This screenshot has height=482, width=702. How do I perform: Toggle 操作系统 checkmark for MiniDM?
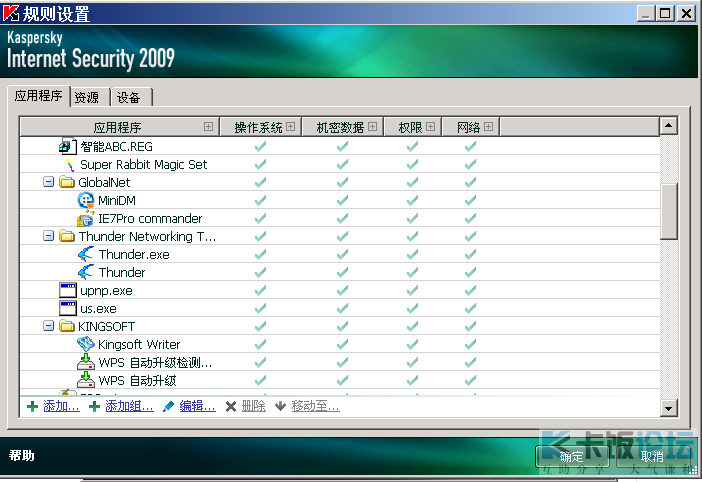(x=260, y=200)
